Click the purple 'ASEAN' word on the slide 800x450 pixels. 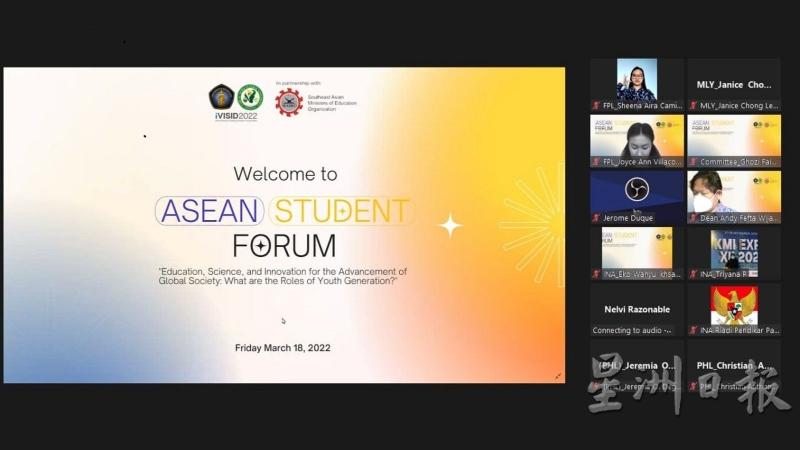coord(210,211)
